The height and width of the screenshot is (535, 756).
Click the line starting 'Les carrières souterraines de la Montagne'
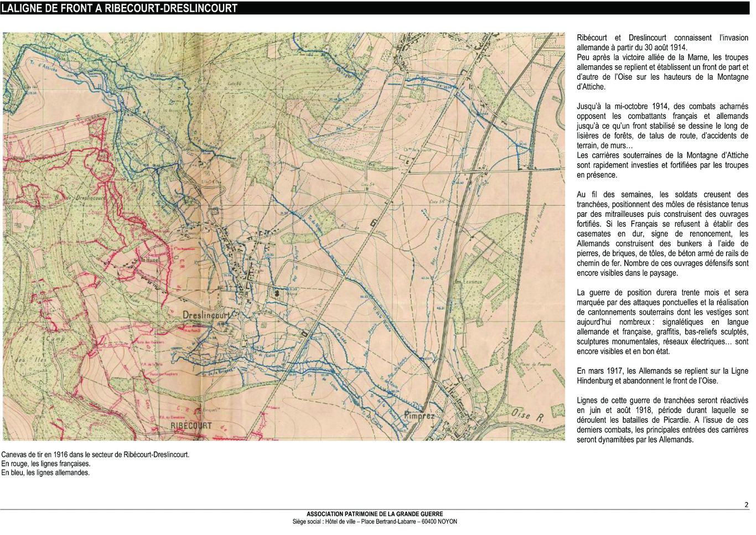coord(662,155)
